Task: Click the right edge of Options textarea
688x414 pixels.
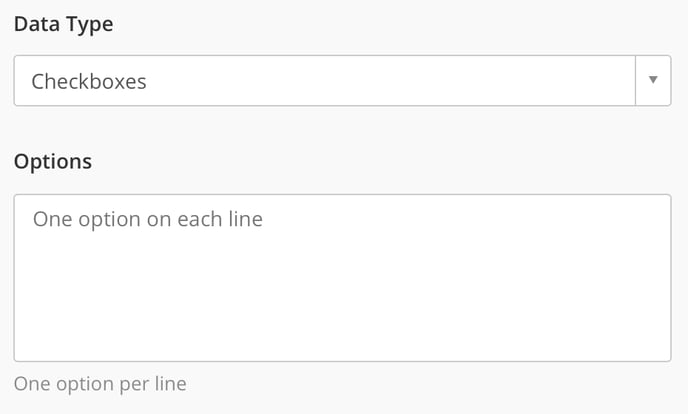Action: point(660,278)
